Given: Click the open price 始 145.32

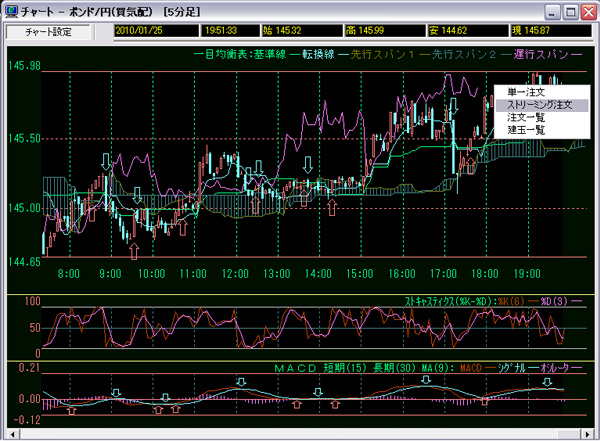Looking at the screenshot, I should (x=302, y=31).
